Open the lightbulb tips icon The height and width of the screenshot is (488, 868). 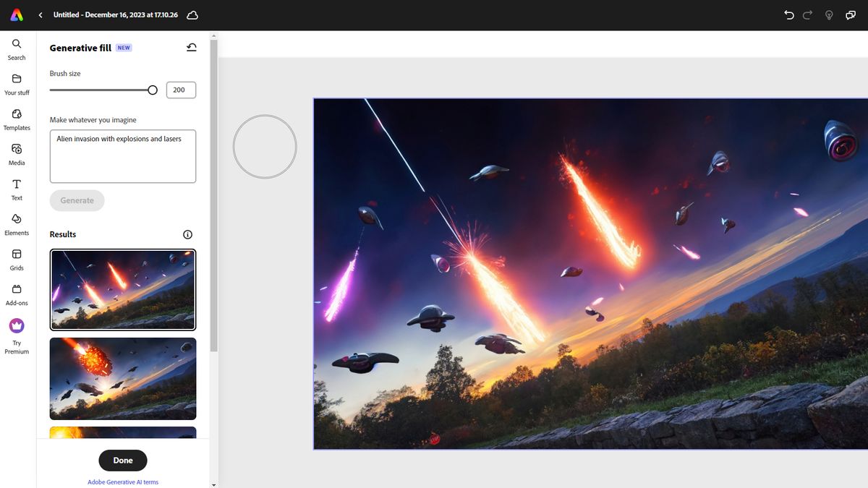[x=829, y=14]
